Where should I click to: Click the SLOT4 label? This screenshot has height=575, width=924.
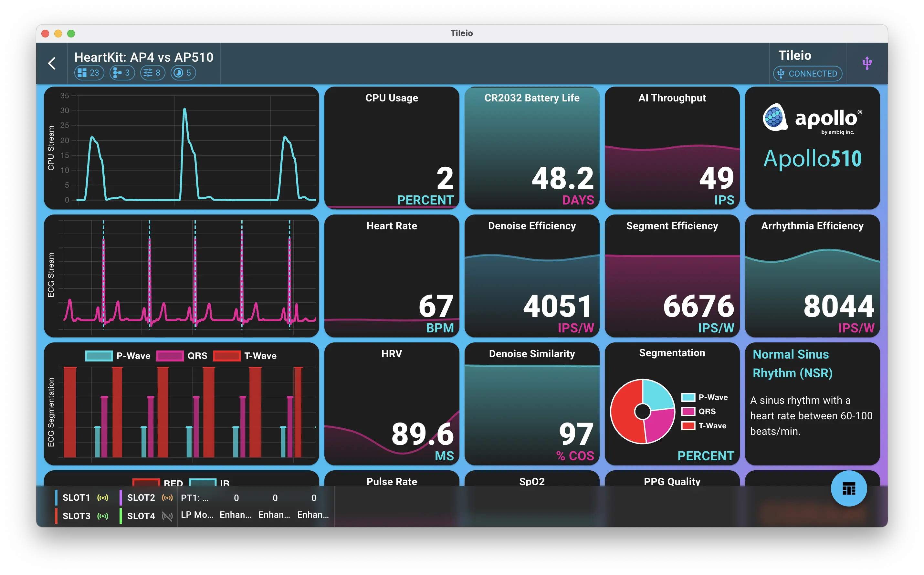point(141,516)
